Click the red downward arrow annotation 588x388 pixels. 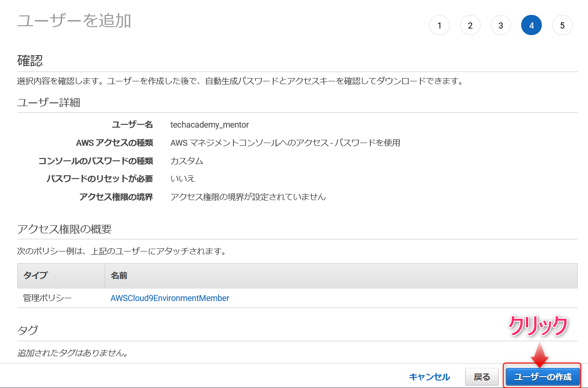point(539,354)
